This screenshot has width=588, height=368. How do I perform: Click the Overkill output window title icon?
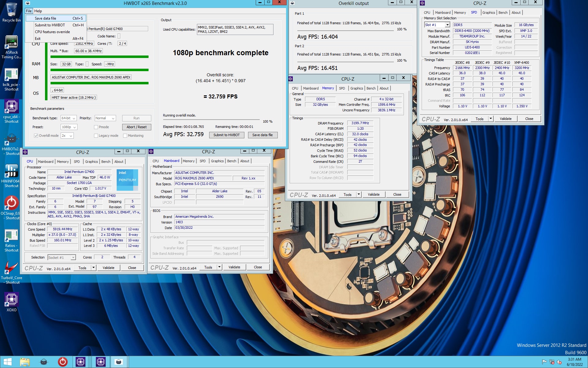(292, 3)
